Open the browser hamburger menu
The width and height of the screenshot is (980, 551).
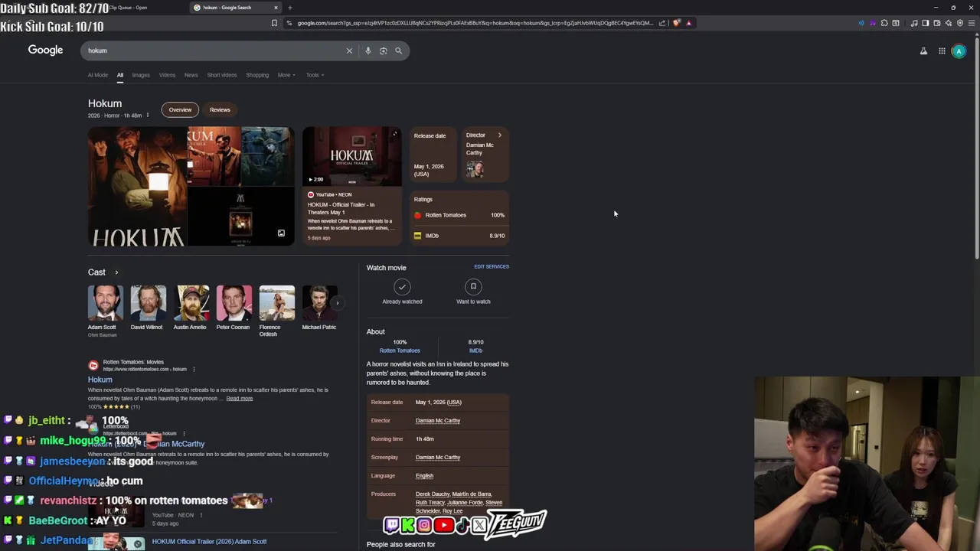click(972, 23)
